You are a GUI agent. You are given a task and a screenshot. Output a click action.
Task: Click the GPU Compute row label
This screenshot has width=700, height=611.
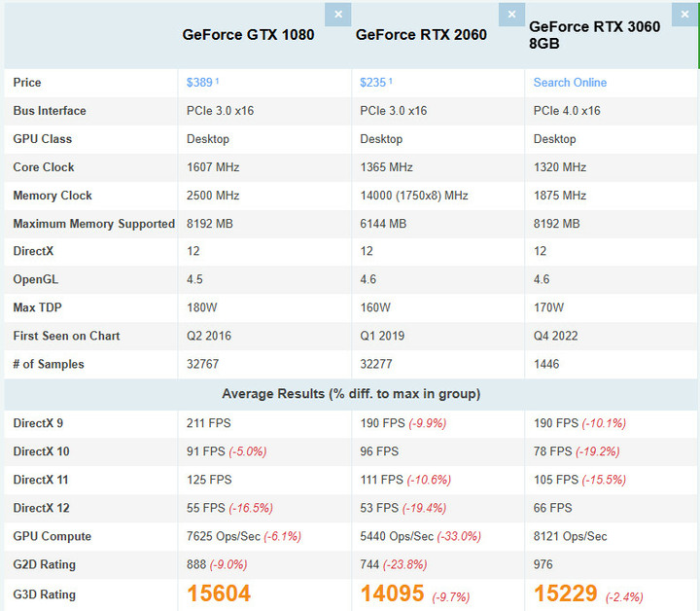[52, 536]
